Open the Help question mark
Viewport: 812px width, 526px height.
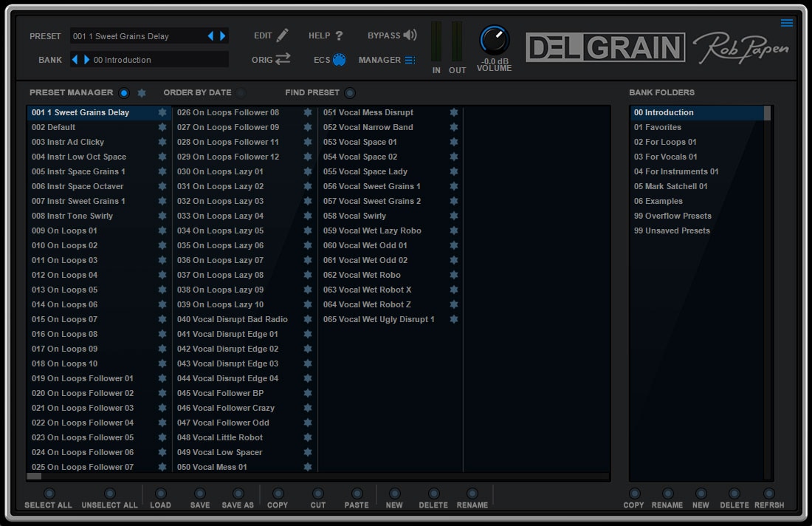(x=339, y=35)
